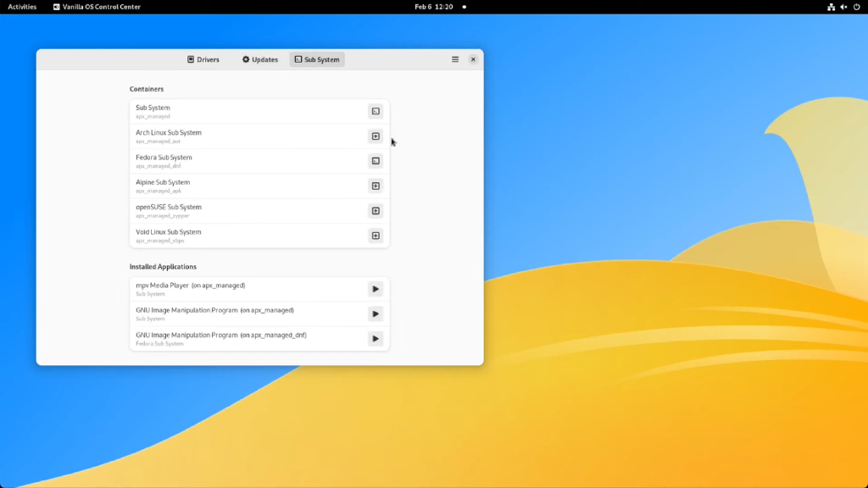868x488 pixels.
Task: Download the Arch Linux Sub System
Action: coord(376,136)
